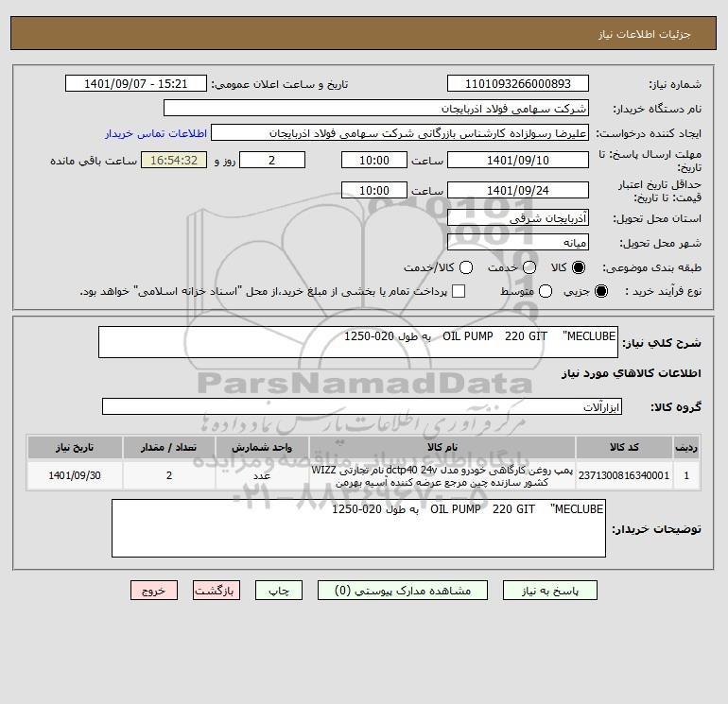Click the شرح کلی نیاز description box
Image resolution: width=728 pixels, height=704 pixels.
click(358, 342)
